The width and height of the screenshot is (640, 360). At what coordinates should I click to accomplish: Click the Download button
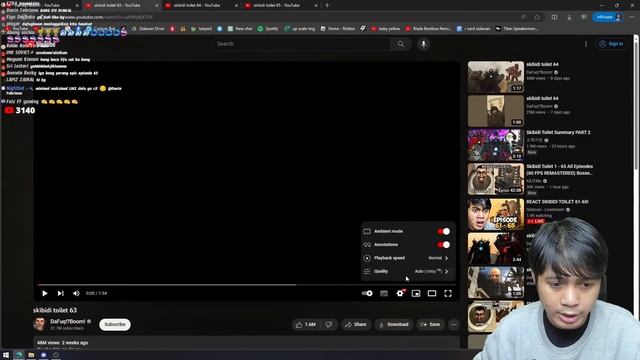pos(394,324)
